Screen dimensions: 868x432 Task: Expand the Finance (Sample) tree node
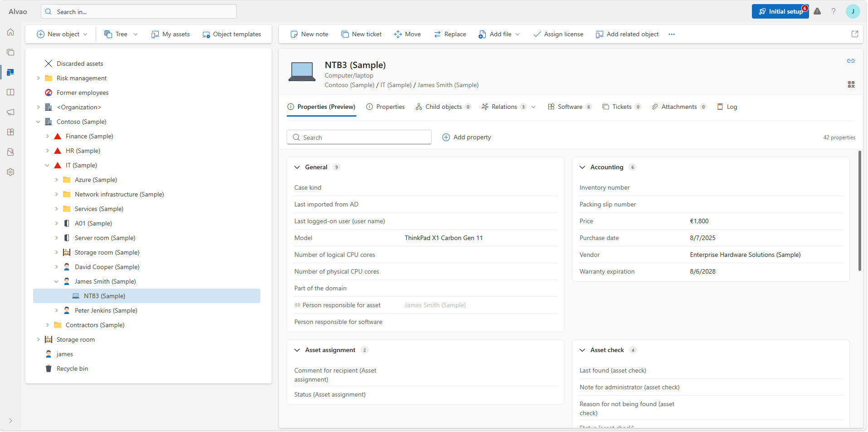point(47,136)
